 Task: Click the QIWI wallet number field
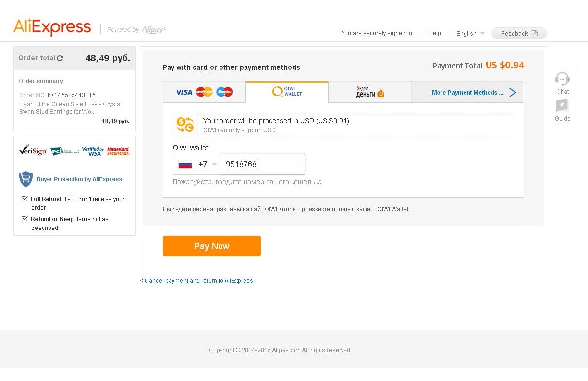tap(263, 164)
